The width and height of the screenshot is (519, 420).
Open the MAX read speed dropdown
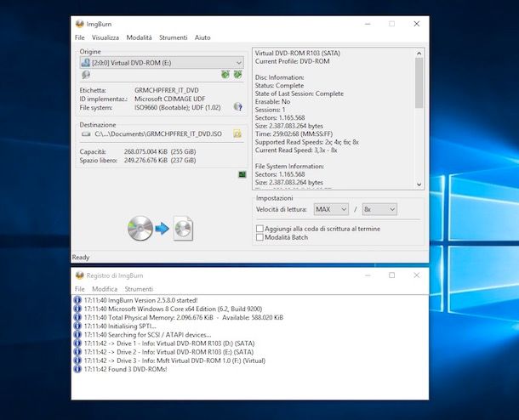coord(331,209)
